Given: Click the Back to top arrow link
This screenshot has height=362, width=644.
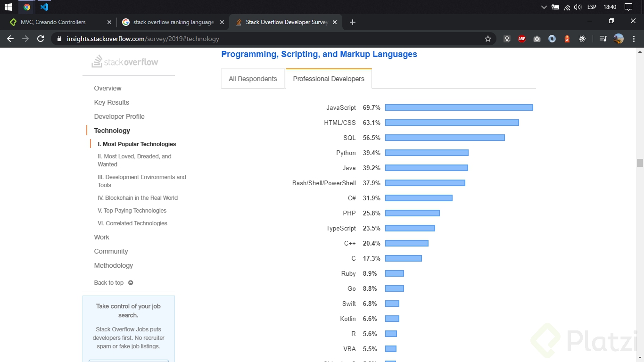Looking at the screenshot, I should 114,283.
